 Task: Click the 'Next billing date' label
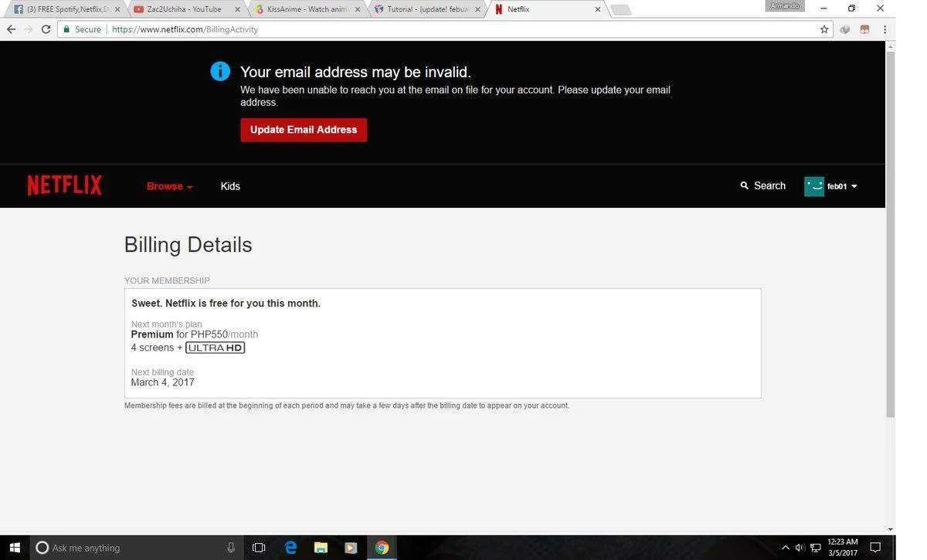pos(162,372)
